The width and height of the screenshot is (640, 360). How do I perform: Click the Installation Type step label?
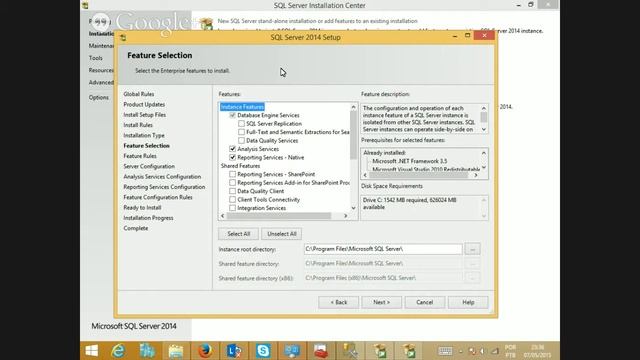(144, 136)
